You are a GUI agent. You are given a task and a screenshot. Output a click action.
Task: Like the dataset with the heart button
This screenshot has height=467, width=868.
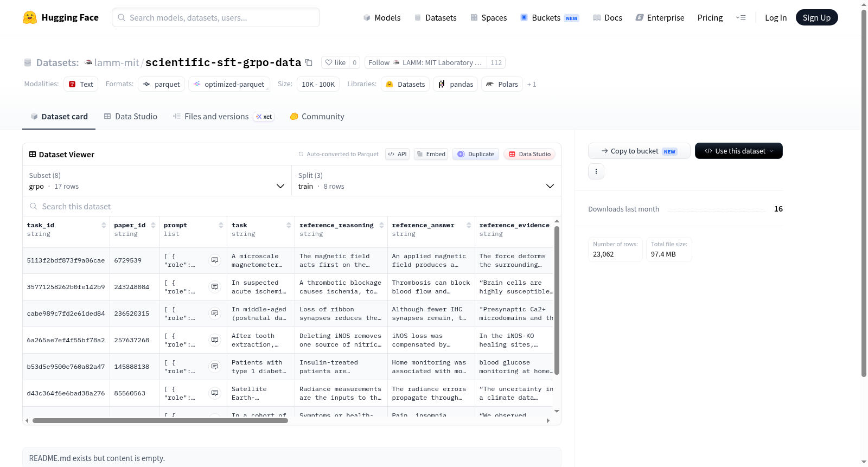coord(335,63)
